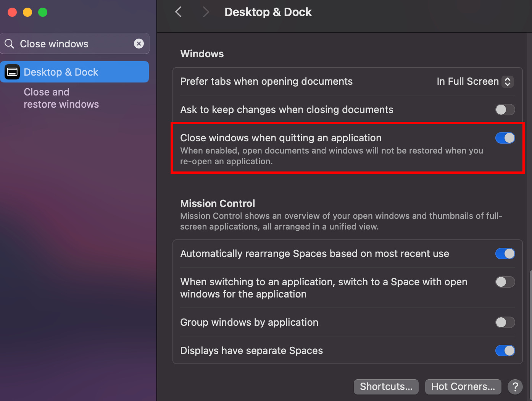Click the 'When enabled, open documents' description

click(332, 156)
